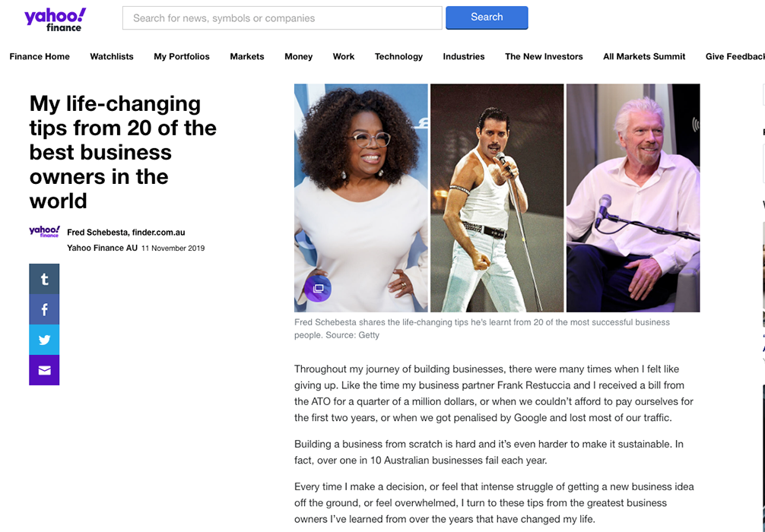
Task: Select the Technology navigation item
Action: (398, 56)
